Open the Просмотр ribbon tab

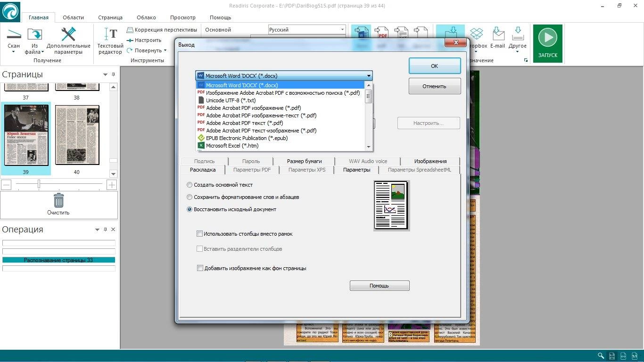pyautogui.click(x=183, y=17)
